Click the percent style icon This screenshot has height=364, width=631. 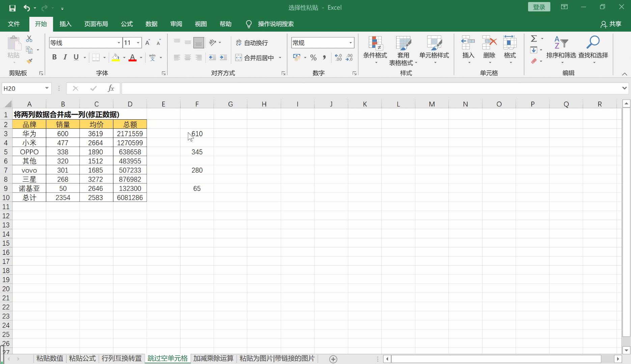tap(313, 58)
